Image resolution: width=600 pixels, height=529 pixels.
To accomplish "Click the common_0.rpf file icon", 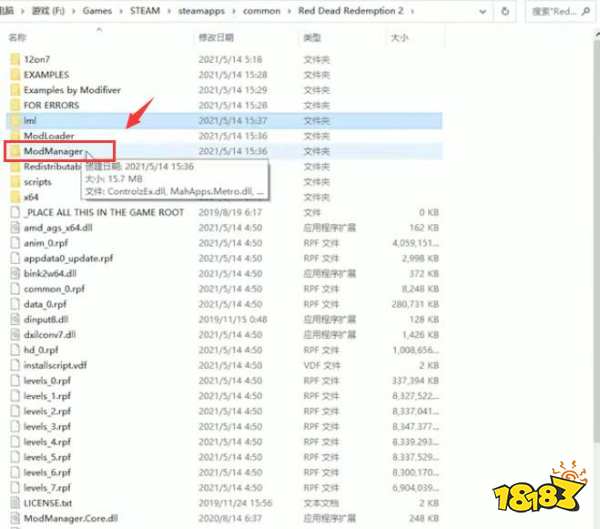I will tap(15, 289).
